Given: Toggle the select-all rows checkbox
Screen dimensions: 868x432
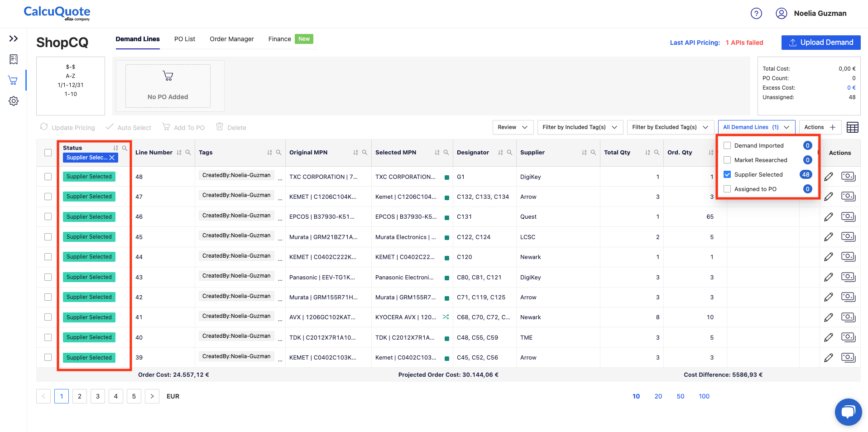Looking at the screenshot, I should 48,153.
